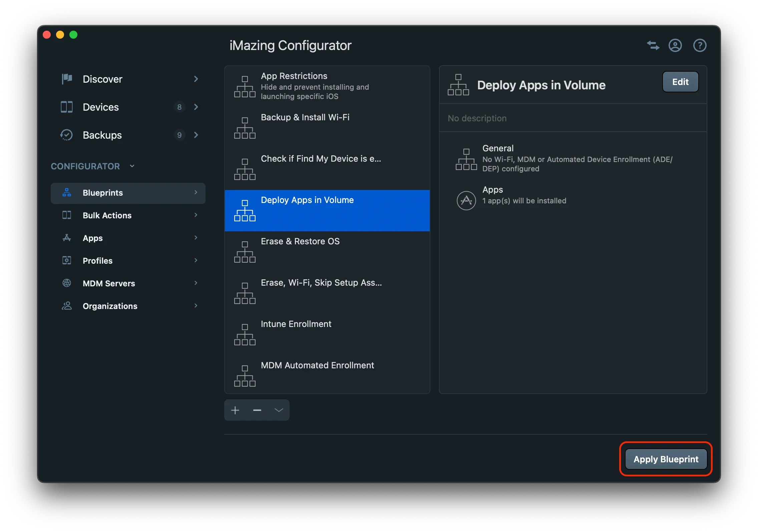Open the Discover section icon
The height and width of the screenshot is (532, 758).
tap(66, 79)
